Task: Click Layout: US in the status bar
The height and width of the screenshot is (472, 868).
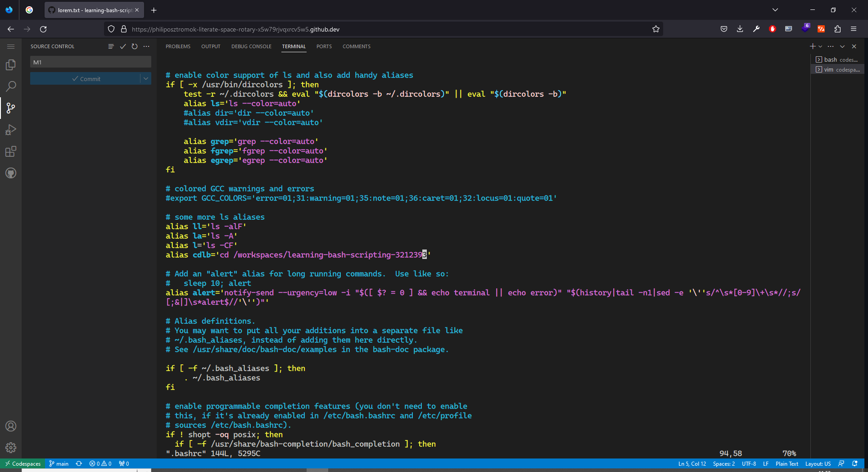Action: click(x=818, y=463)
